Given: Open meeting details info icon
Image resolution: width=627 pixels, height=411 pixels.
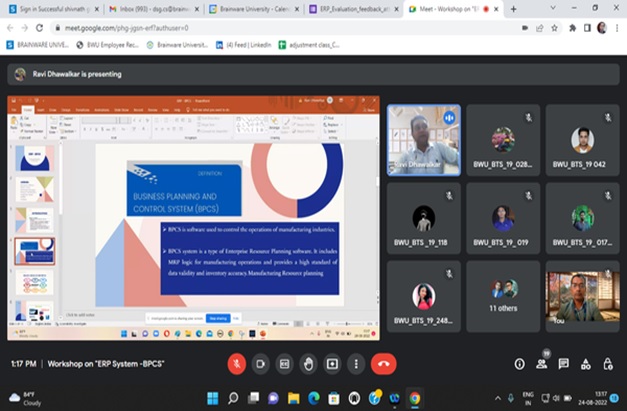Looking at the screenshot, I should tap(519, 364).
